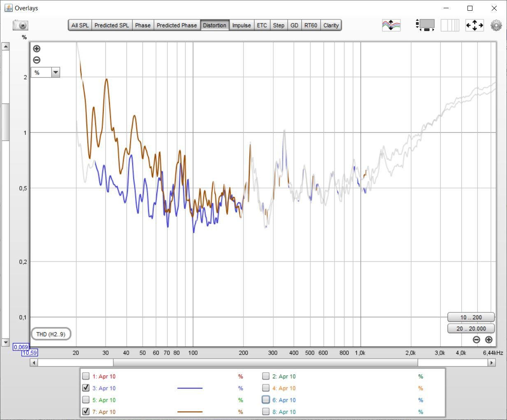Click vertical scrollbar down arrow
This screenshot has height=420, width=507.
[5, 342]
